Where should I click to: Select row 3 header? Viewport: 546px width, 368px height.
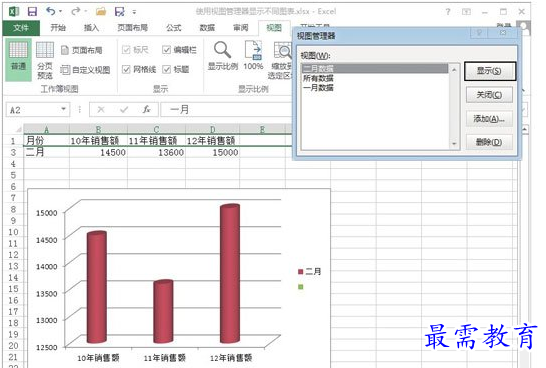[13, 152]
